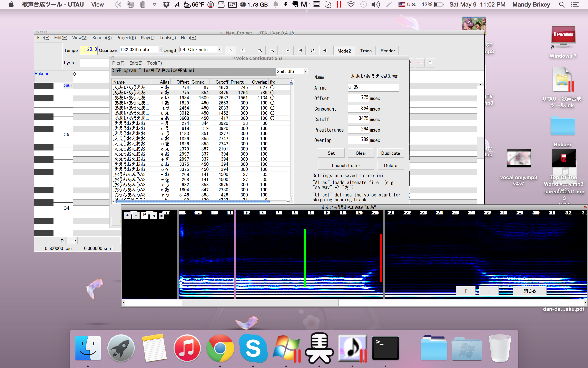Open the Play(L) menu in UTAU

click(x=147, y=38)
